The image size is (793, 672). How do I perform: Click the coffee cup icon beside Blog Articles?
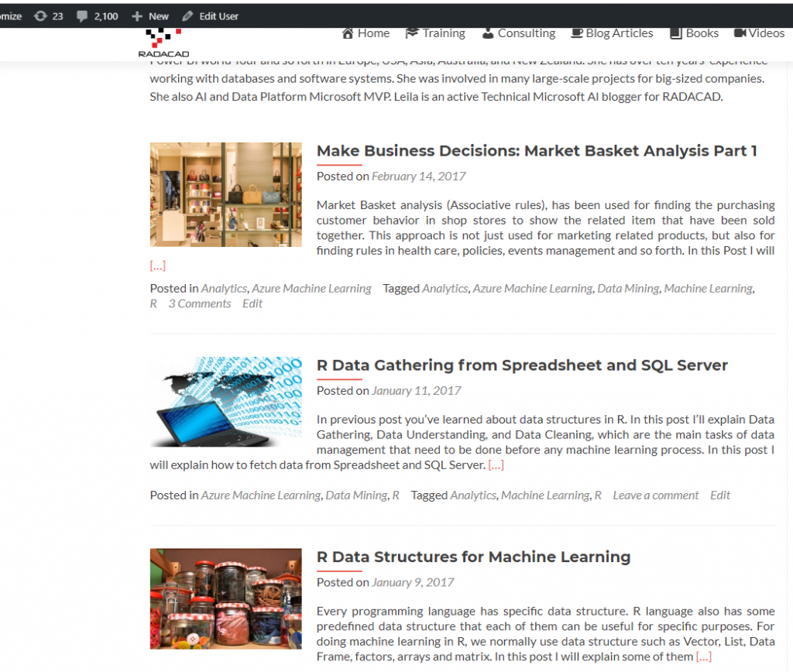[577, 33]
